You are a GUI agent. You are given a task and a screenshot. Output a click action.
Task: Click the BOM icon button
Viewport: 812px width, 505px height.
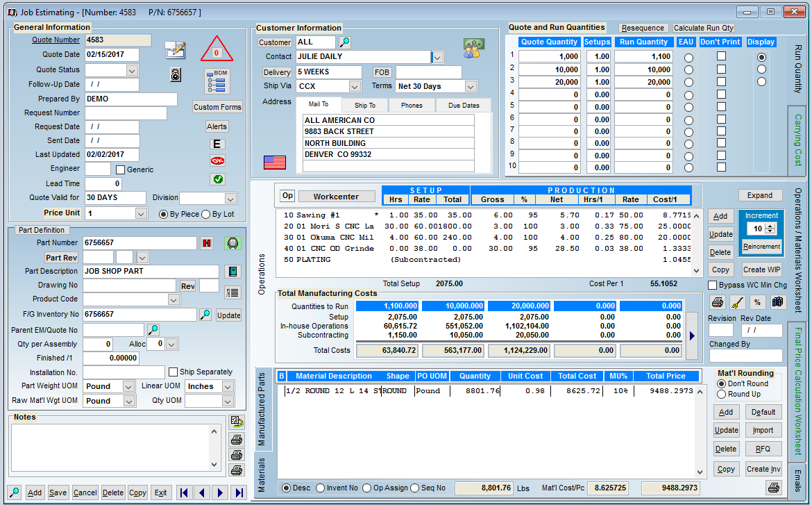(x=217, y=82)
